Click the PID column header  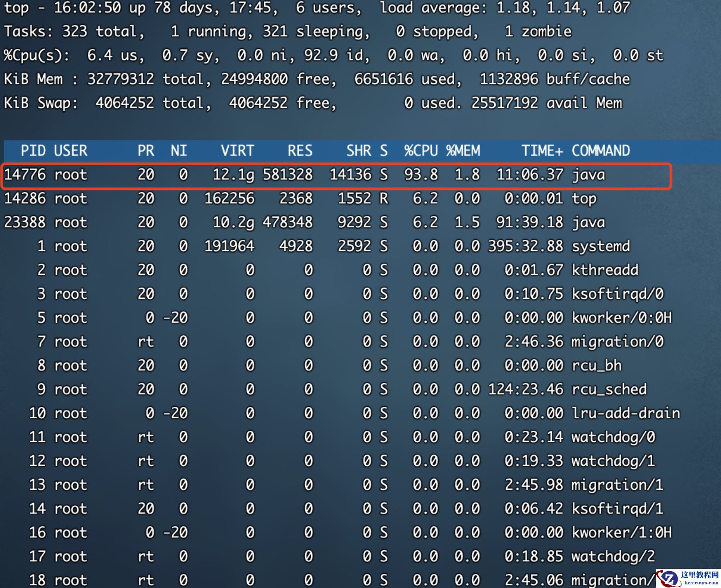pyautogui.click(x=33, y=151)
